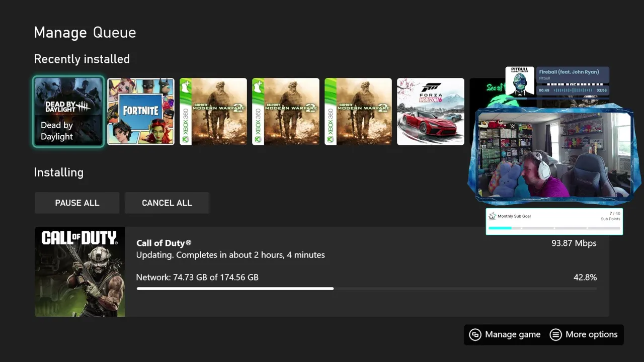Click the "Recently installed" section heading

point(82,59)
